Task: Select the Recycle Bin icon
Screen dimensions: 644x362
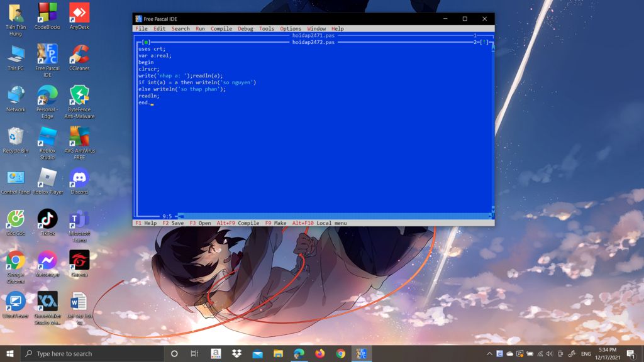Action: point(16,140)
